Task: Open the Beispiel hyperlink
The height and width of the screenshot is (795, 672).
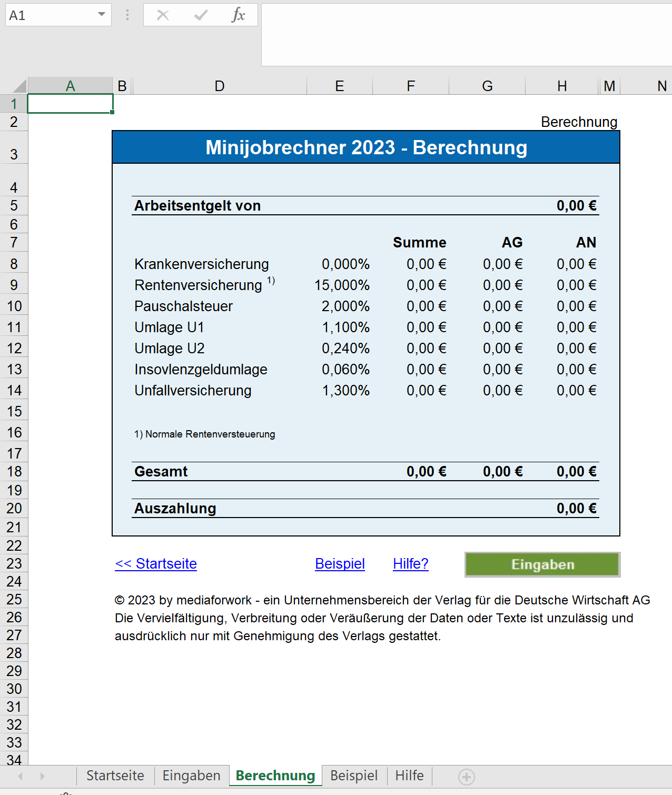Action: (340, 564)
